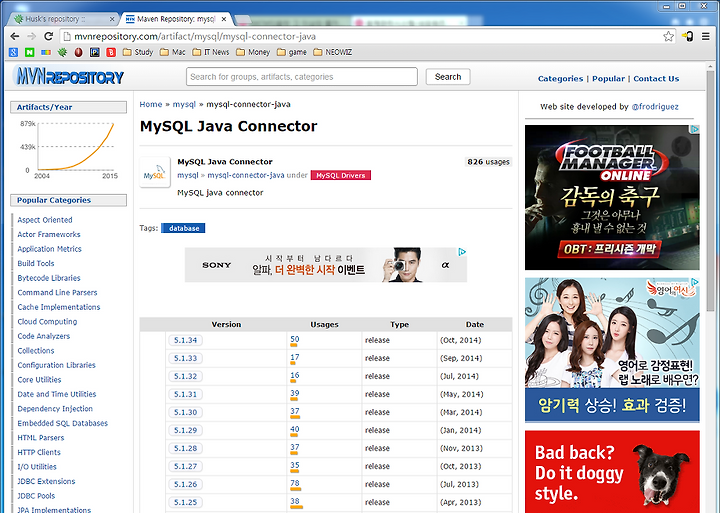The image size is (720, 513).
Task: Open version 5.1.33
Action: pyautogui.click(x=186, y=358)
